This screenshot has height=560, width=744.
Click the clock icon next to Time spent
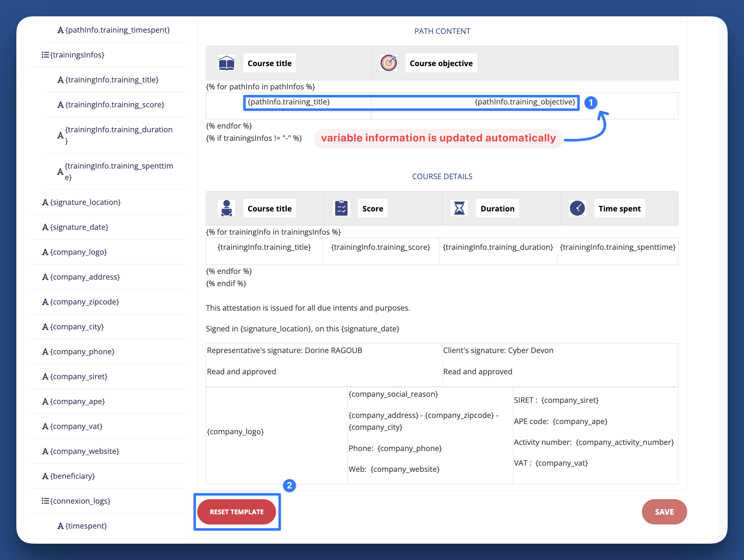click(577, 208)
